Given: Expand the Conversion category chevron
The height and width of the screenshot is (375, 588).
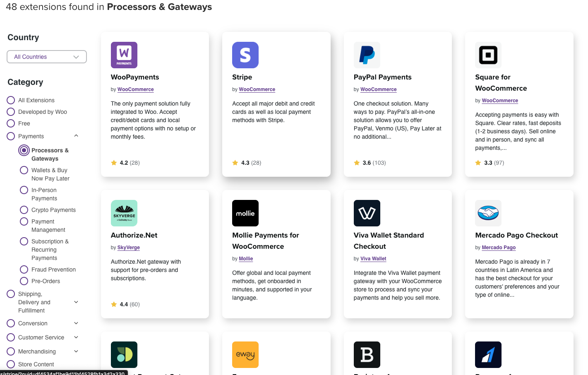Looking at the screenshot, I should coord(76,323).
